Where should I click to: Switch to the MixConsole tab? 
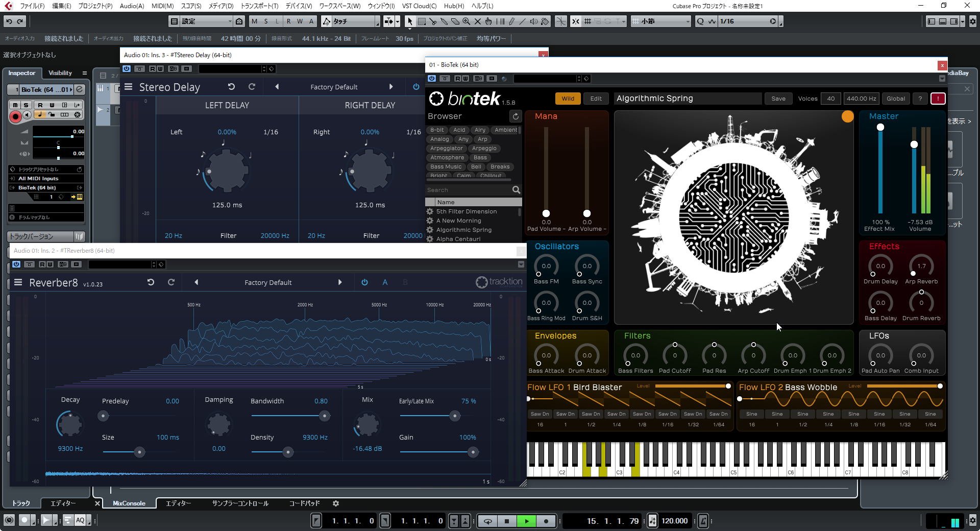[129, 503]
